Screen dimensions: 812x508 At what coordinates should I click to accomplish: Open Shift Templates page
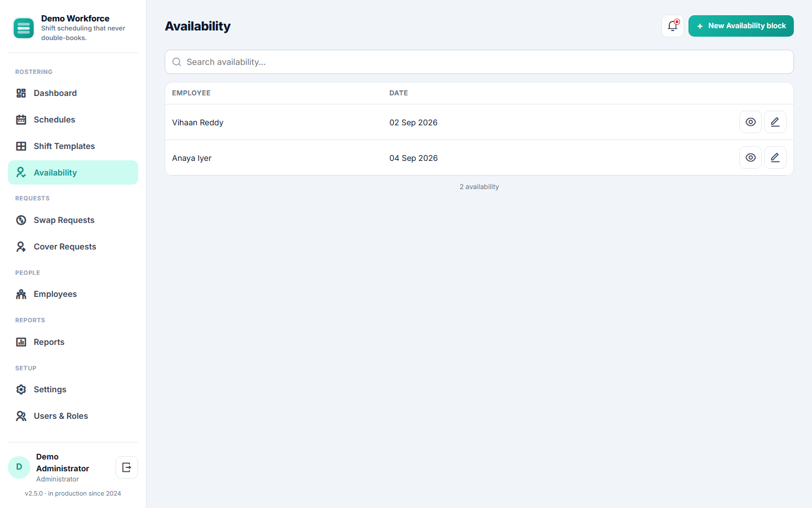(x=73, y=146)
